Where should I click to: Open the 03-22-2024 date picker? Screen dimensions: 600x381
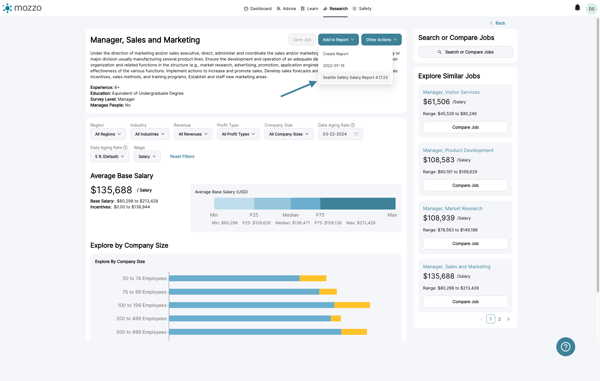point(340,134)
